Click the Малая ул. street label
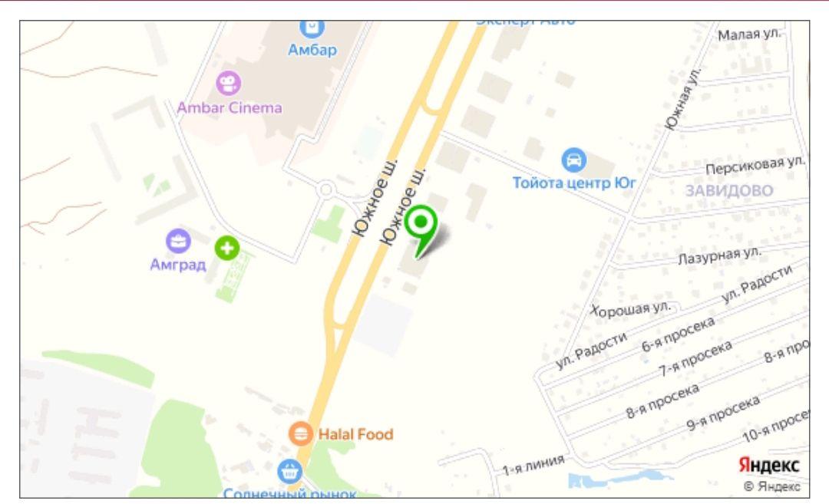829x504 pixels. coord(748,35)
